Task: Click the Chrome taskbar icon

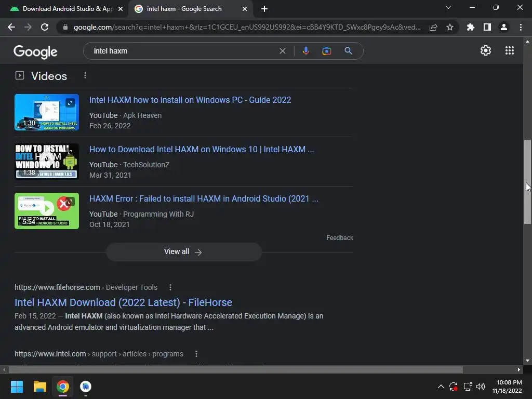Action: pyautogui.click(x=63, y=387)
